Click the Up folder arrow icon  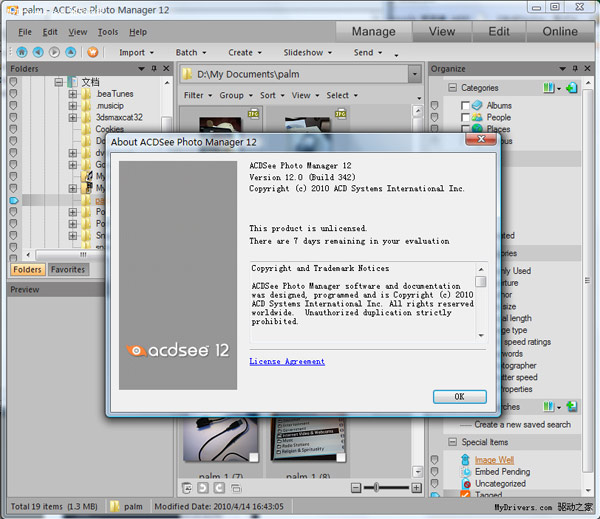click(x=70, y=52)
